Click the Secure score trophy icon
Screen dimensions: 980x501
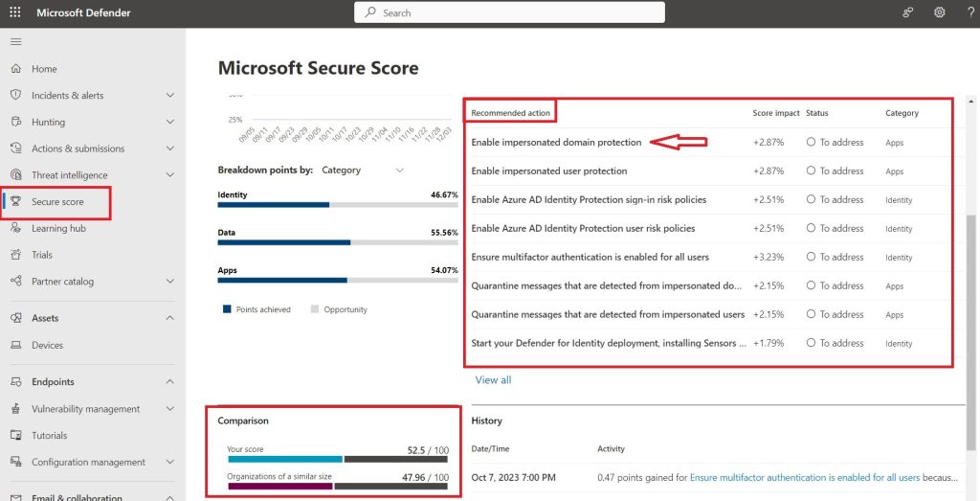pyautogui.click(x=16, y=201)
